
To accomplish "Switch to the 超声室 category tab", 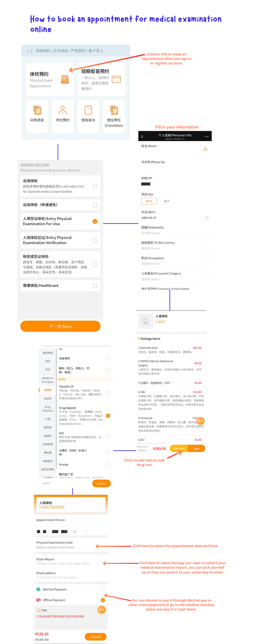I will (48, 427).
